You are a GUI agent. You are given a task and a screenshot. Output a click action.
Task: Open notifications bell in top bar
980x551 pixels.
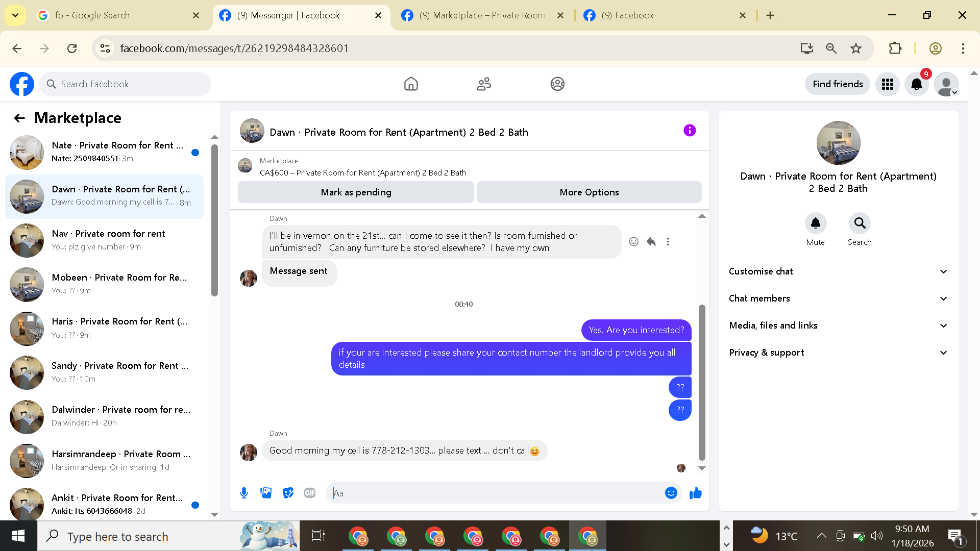(917, 84)
